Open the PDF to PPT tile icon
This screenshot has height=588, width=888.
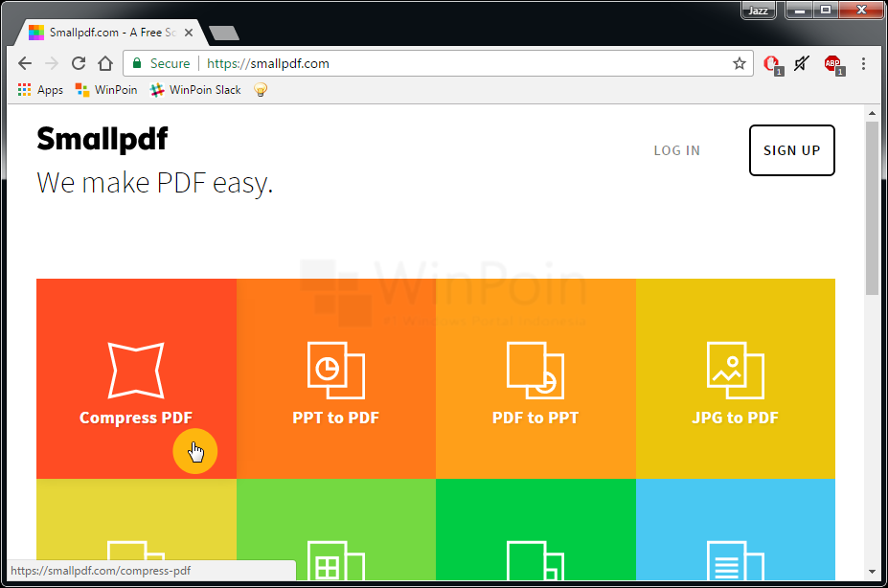coord(535,370)
